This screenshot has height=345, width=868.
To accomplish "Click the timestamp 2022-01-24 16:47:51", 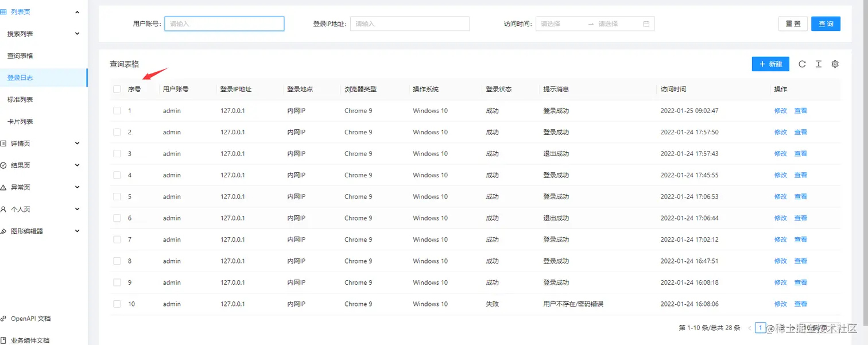I will tap(689, 261).
